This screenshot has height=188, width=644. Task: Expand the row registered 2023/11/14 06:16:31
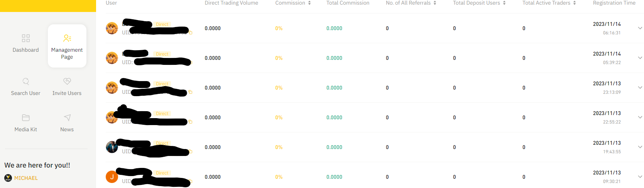[x=640, y=28]
